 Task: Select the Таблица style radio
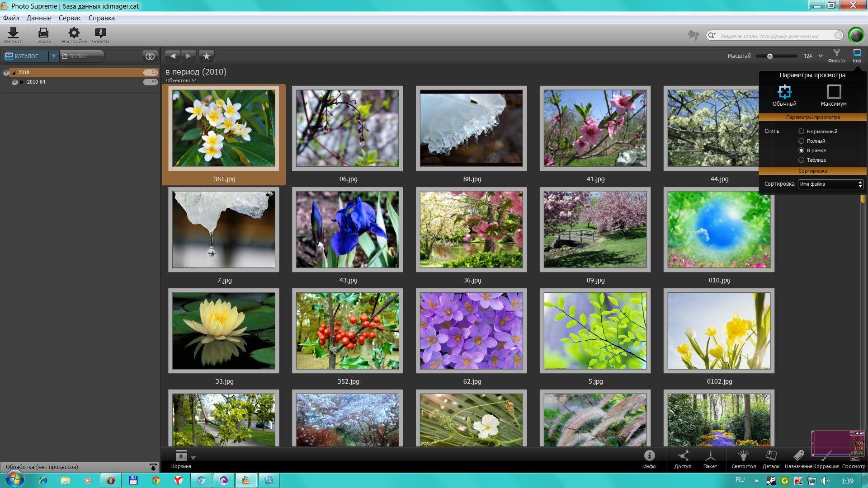point(801,160)
